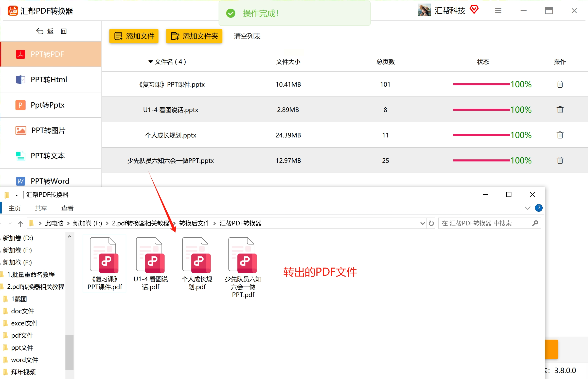Select PPT转图片 conversion mode
Image resolution: width=588 pixels, height=379 pixels.
(x=48, y=130)
